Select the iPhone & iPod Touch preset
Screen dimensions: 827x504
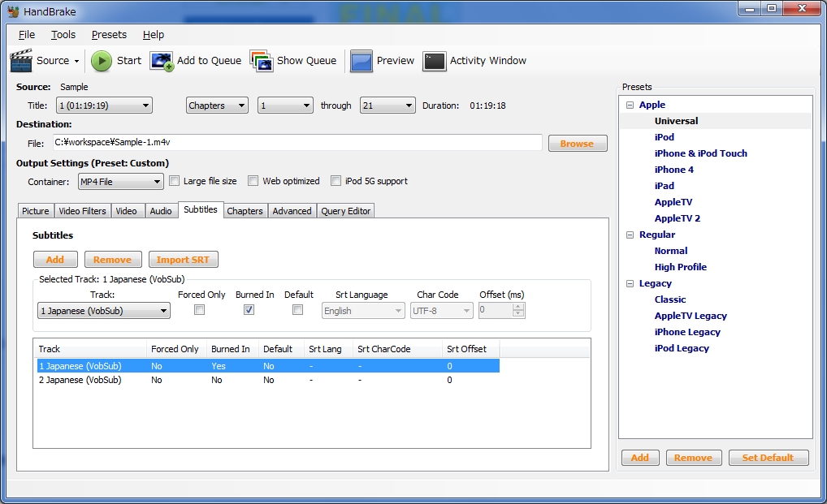(700, 153)
